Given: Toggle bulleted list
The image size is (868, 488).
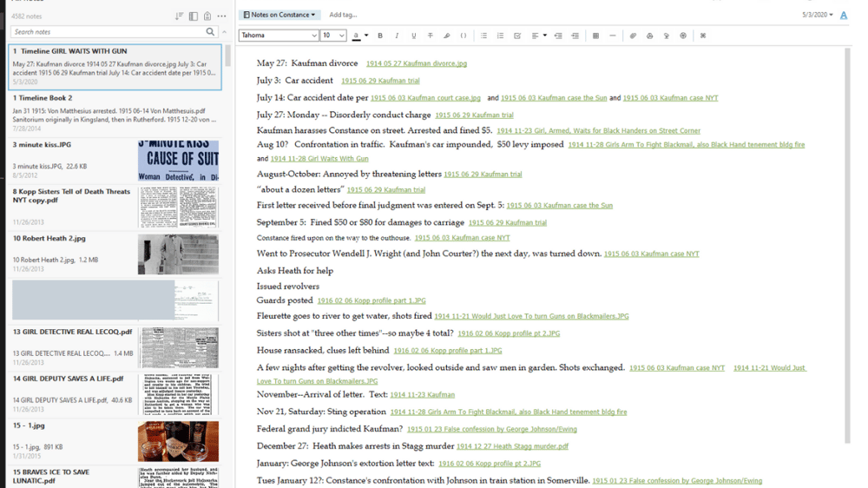Looking at the screenshot, I should point(483,36).
